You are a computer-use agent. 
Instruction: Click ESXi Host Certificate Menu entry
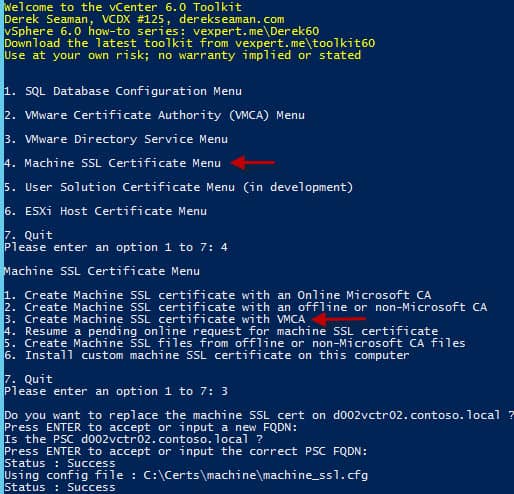105,211
